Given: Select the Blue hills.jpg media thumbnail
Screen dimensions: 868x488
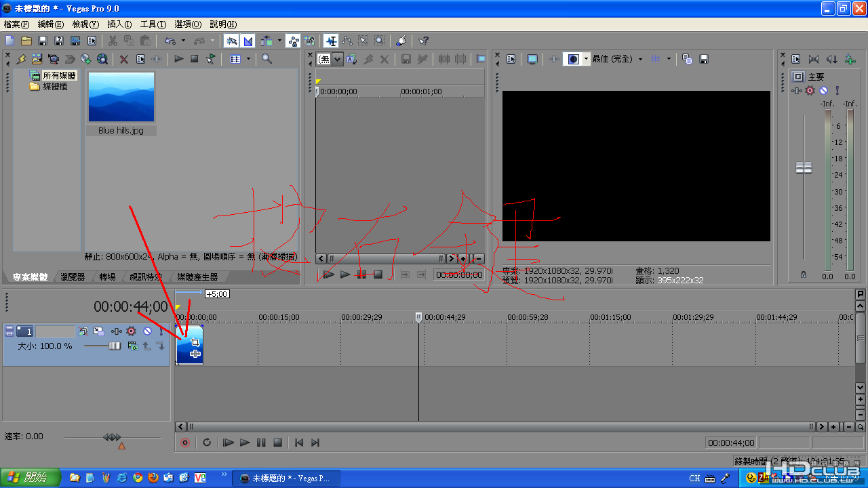Looking at the screenshot, I should click(121, 97).
